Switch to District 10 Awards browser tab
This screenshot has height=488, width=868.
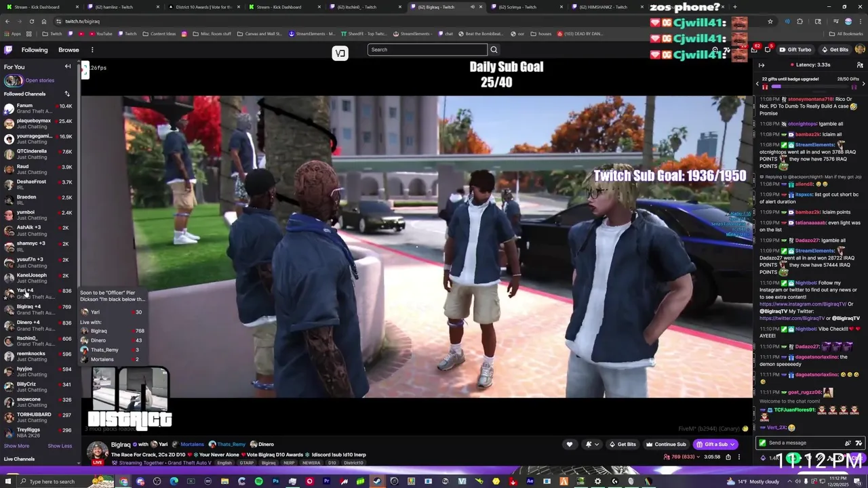tap(203, 7)
